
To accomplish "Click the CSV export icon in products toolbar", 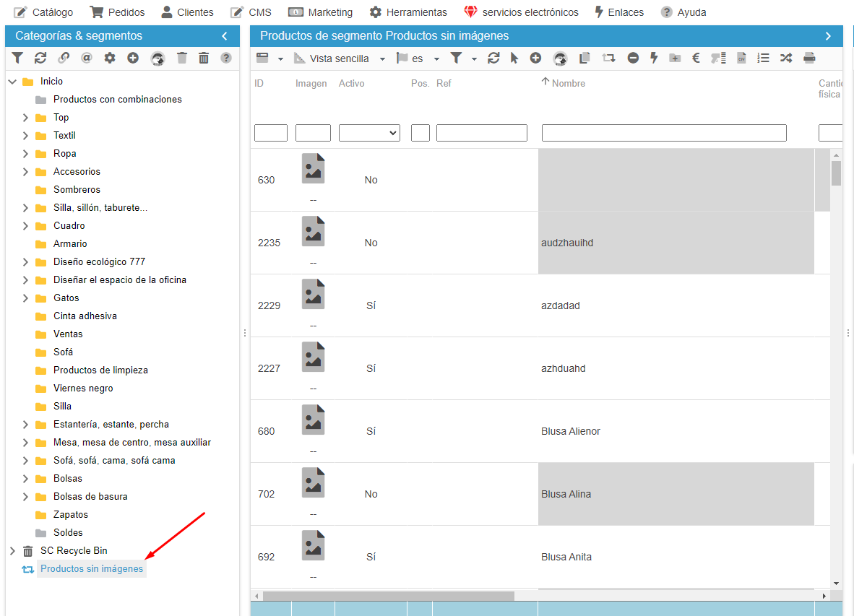I will (x=741, y=58).
